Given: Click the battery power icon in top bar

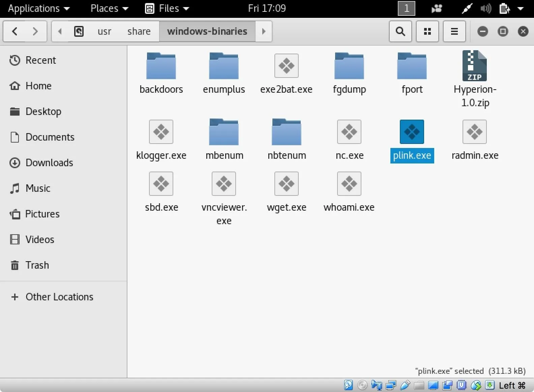Looking at the screenshot, I should click(504, 9).
